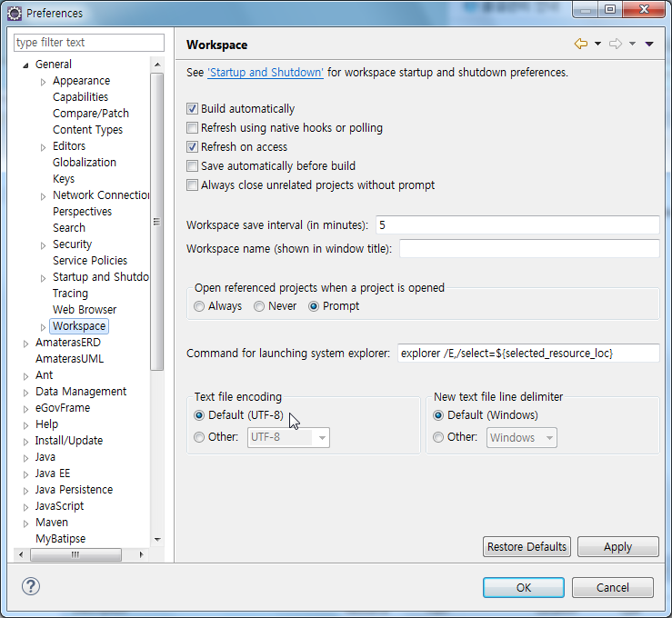Click the Eclipse icon in title bar
Viewport: 672px width, 618px height.
(x=14, y=13)
